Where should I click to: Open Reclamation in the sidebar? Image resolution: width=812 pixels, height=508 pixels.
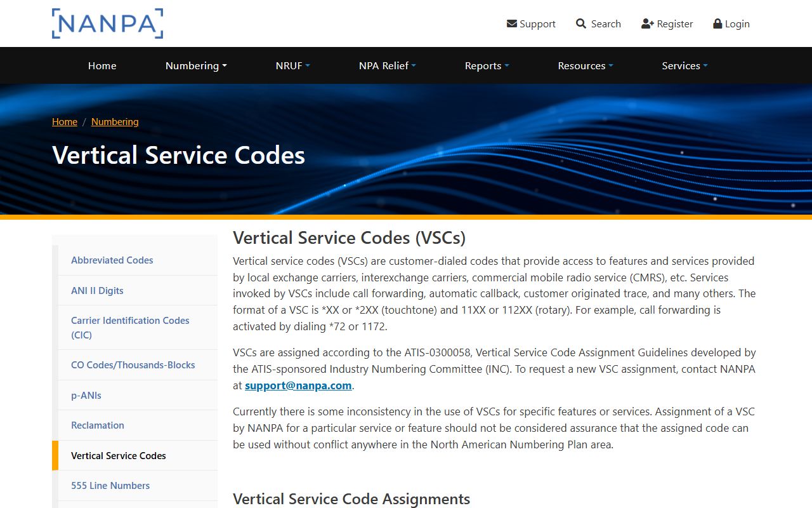(x=138, y=425)
